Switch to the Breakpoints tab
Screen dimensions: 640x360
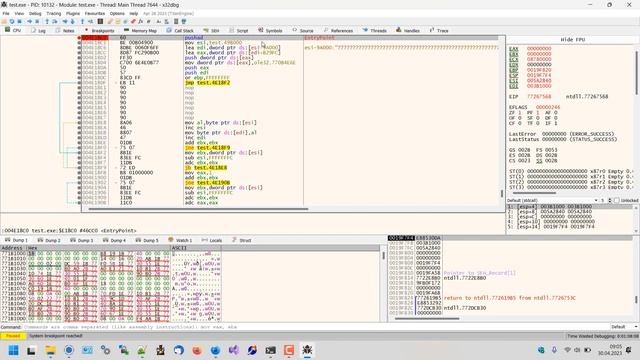tap(99, 31)
